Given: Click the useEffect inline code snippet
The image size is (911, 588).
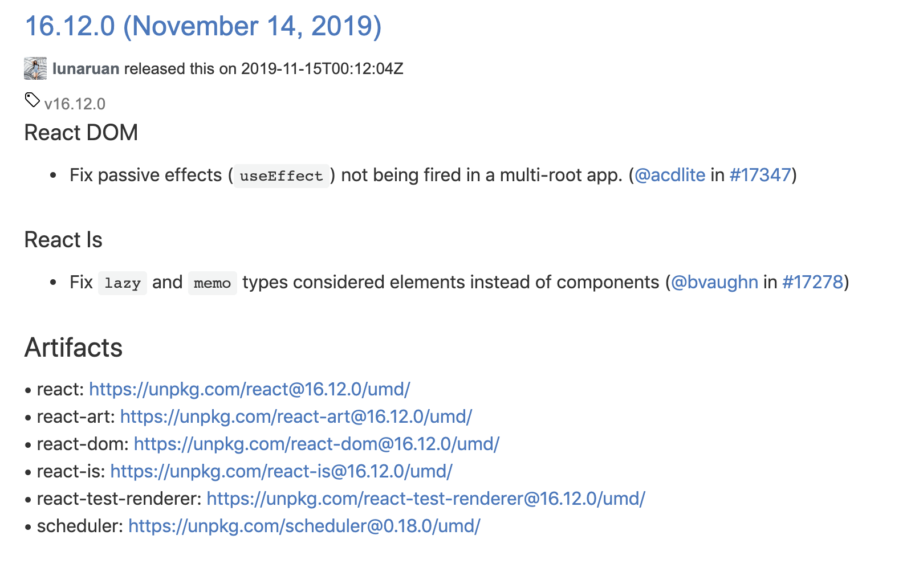Looking at the screenshot, I should pyautogui.click(x=281, y=175).
